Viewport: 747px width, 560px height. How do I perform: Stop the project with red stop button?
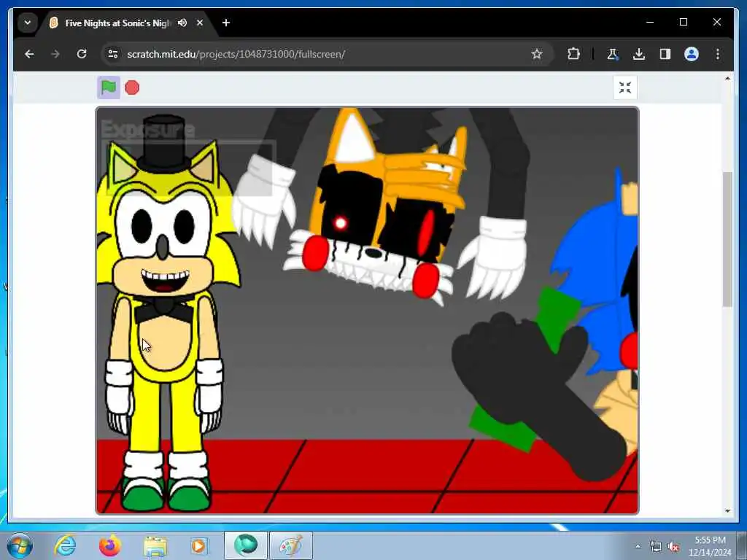pyautogui.click(x=132, y=87)
